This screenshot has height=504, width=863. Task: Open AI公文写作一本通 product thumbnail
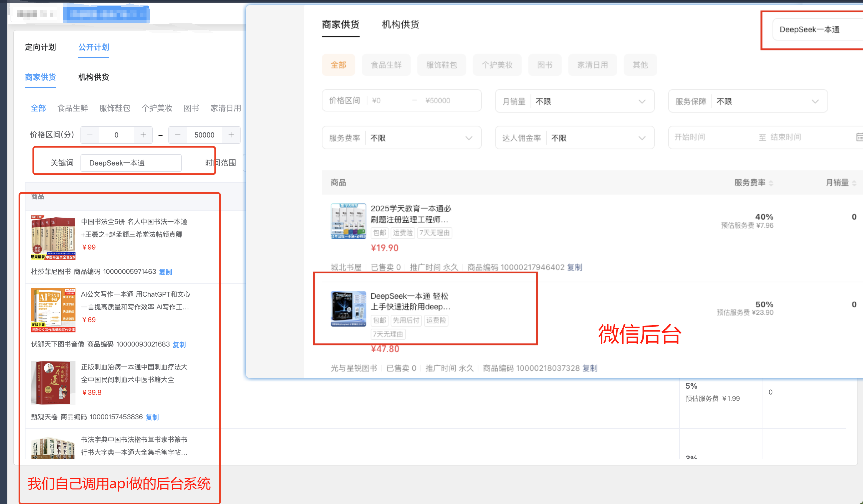coord(53,310)
